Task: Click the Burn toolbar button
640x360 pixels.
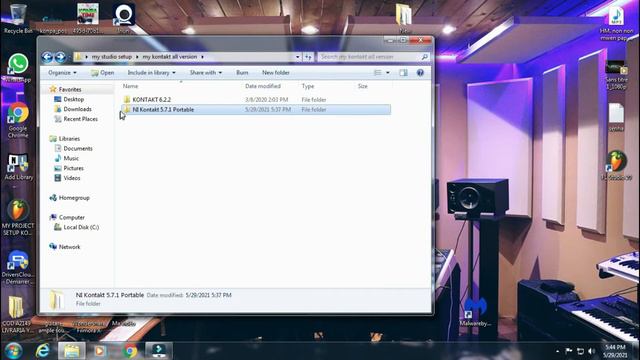Action: (x=242, y=73)
